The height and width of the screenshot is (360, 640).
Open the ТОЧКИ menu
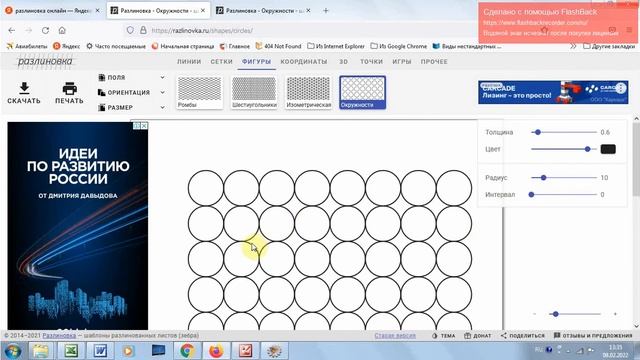point(371,62)
